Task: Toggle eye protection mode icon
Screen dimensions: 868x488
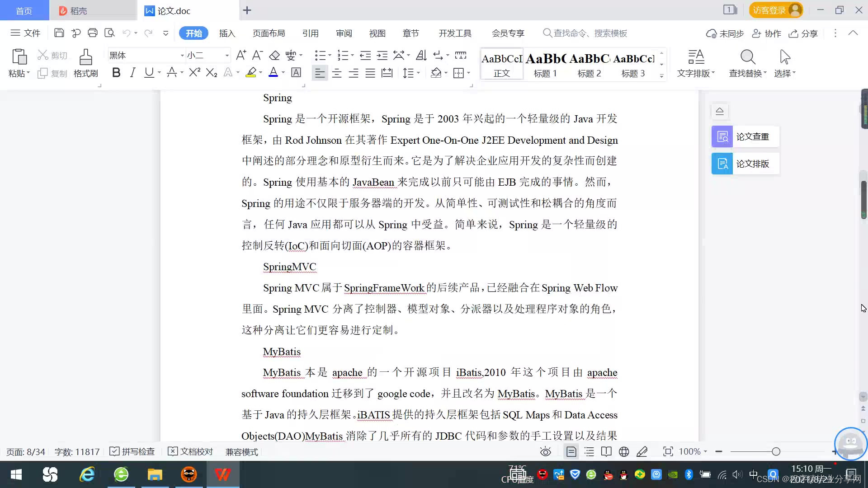Action: pos(546,452)
